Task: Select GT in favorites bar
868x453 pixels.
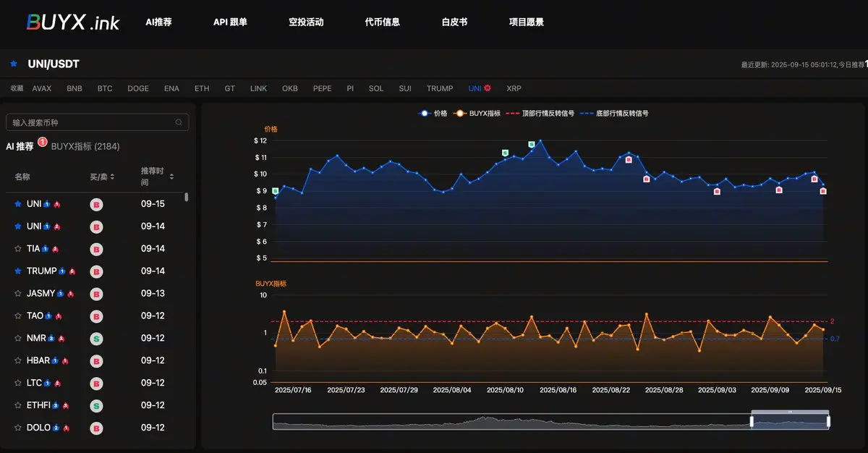Action: [x=230, y=88]
